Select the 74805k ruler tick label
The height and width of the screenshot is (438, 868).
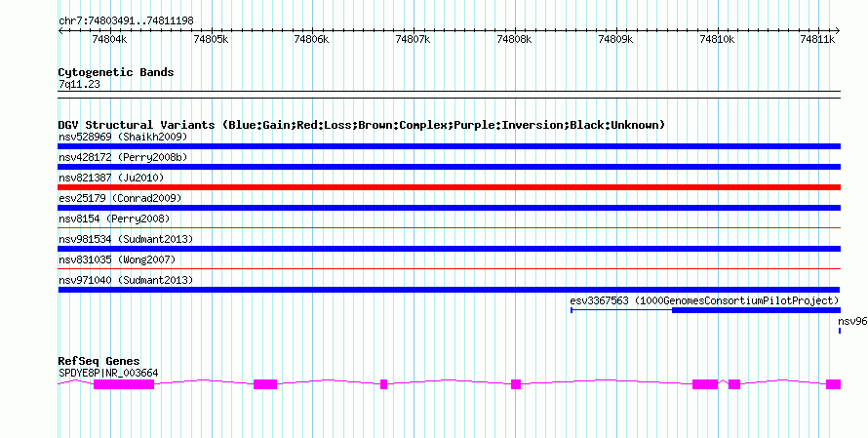[211, 40]
